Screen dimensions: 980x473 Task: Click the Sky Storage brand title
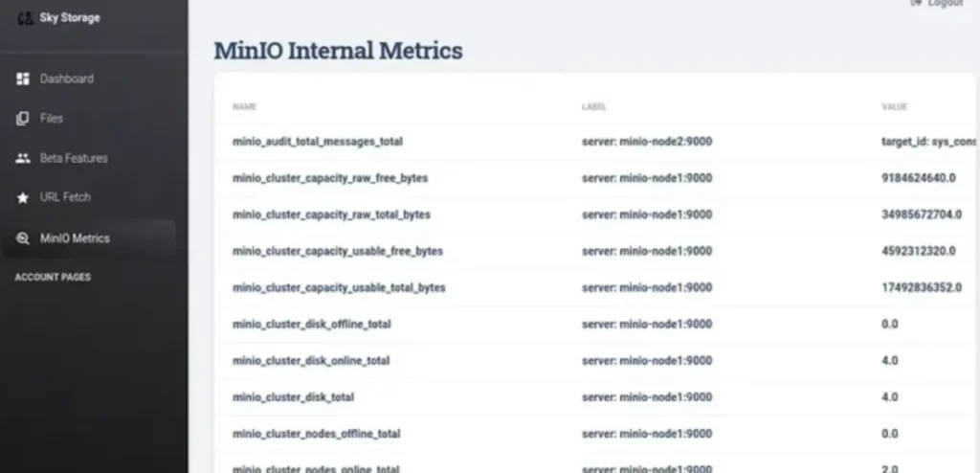[x=70, y=17]
